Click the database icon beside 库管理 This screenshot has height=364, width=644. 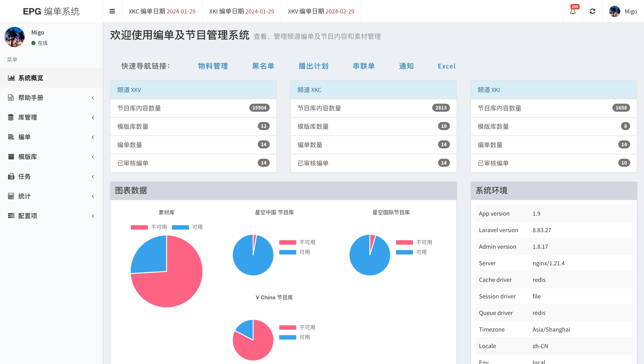pyautogui.click(x=11, y=117)
